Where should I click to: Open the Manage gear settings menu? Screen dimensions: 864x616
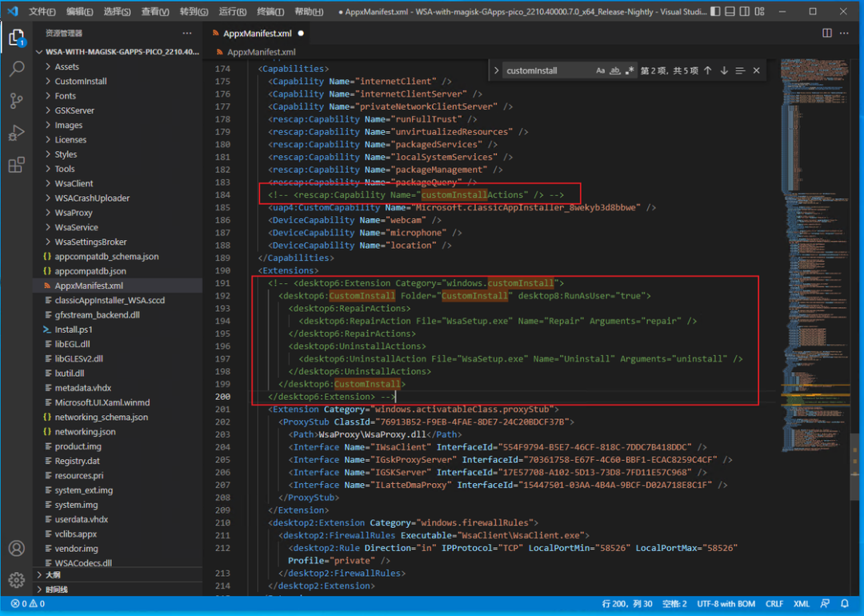pos(16,580)
